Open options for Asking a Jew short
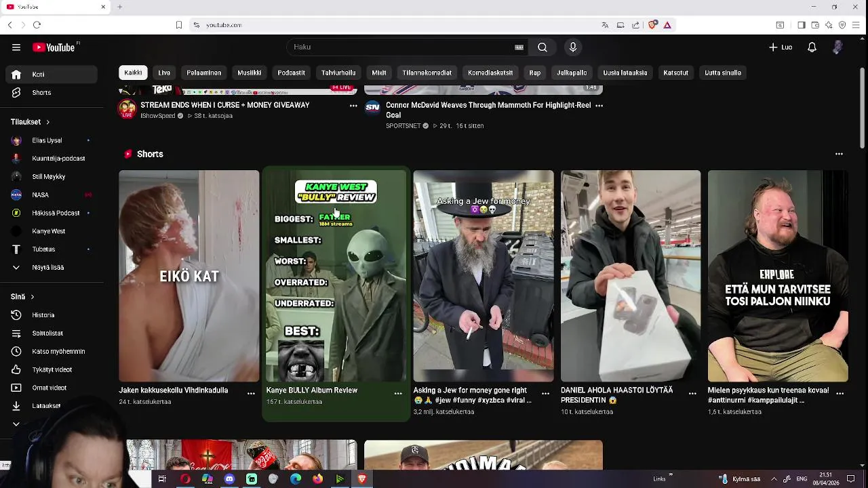 [x=545, y=393]
